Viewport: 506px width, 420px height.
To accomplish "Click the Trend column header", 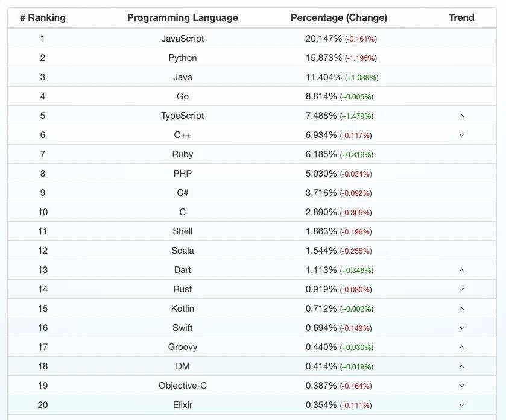I will click(461, 18).
